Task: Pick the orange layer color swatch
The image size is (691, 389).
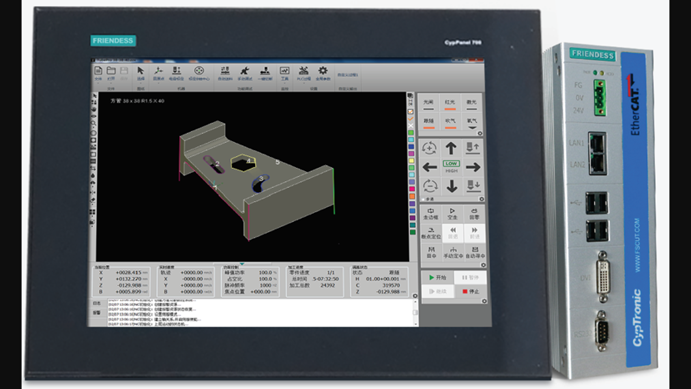Action: [x=412, y=196]
